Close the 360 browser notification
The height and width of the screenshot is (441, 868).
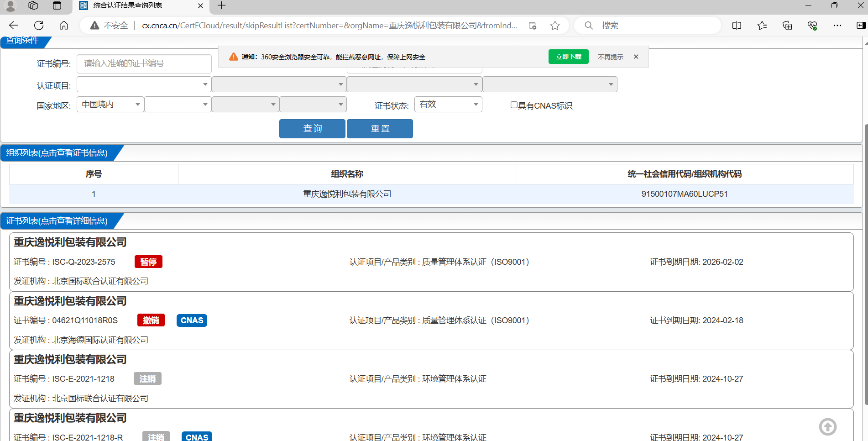(636, 57)
